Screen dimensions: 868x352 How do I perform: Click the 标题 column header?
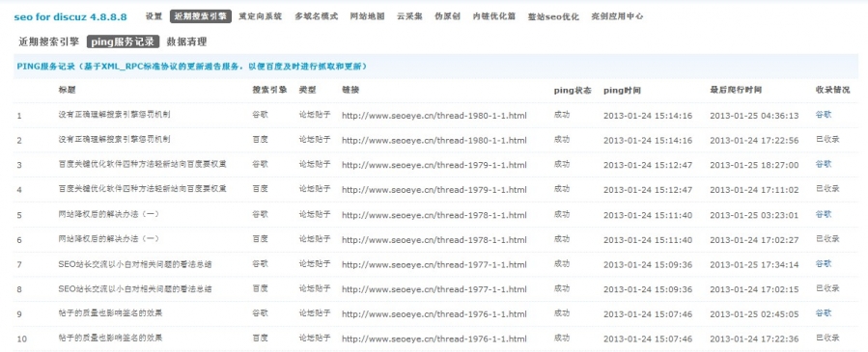(67, 90)
